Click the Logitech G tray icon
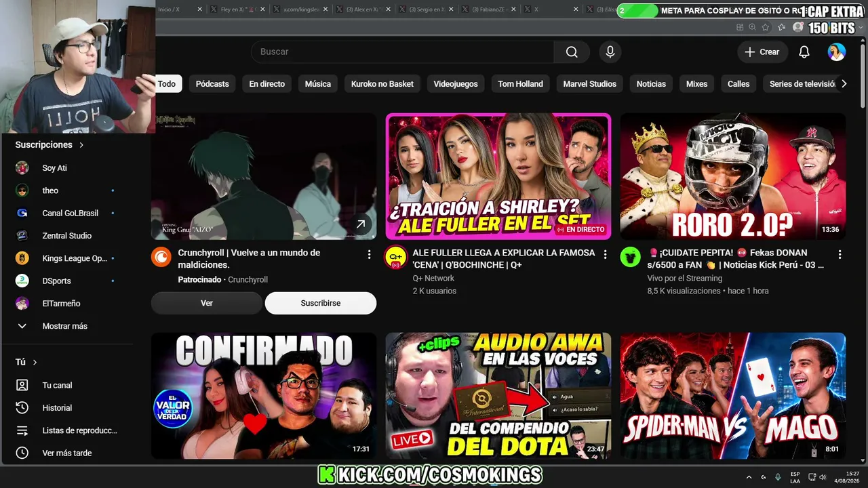The height and width of the screenshot is (488, 868). pos(764,477)
